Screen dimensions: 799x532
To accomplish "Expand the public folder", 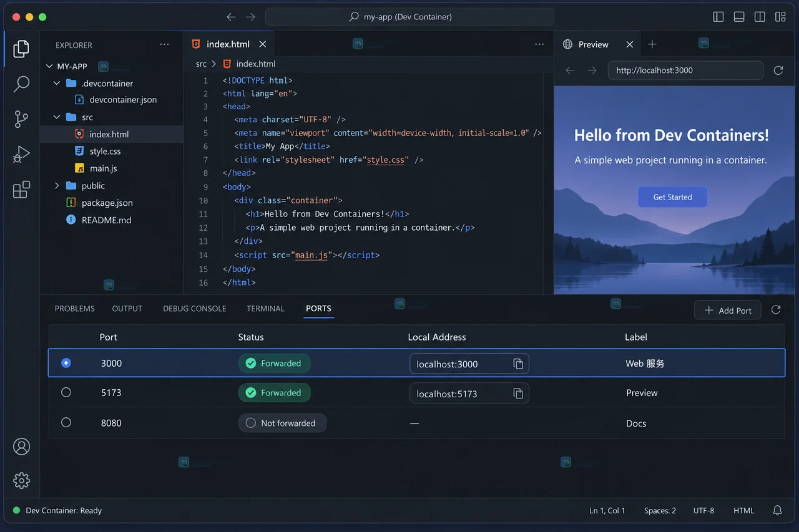I will [57, 186].
